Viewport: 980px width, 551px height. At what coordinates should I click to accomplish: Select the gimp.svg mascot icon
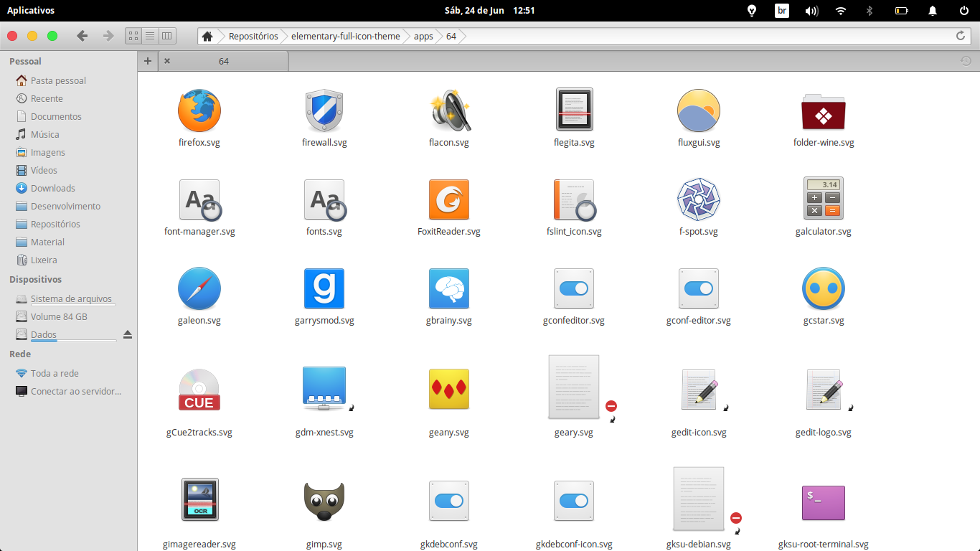(324, 501)
